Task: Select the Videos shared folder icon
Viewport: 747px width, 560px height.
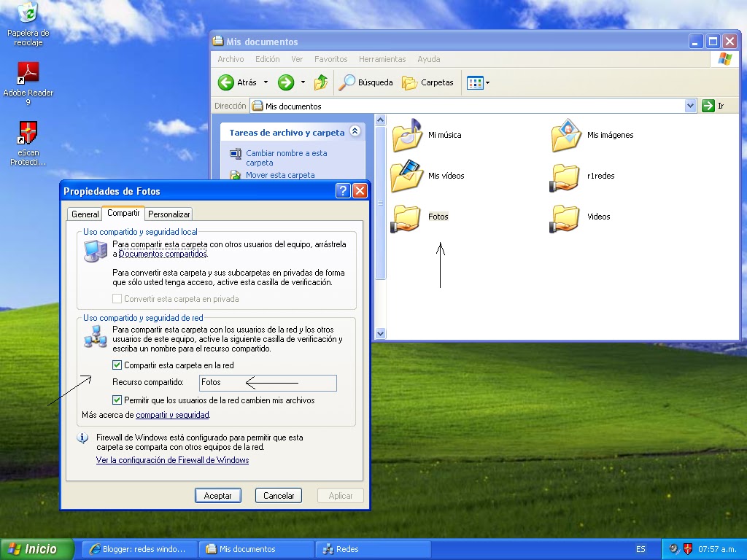Action: (565, 219)
